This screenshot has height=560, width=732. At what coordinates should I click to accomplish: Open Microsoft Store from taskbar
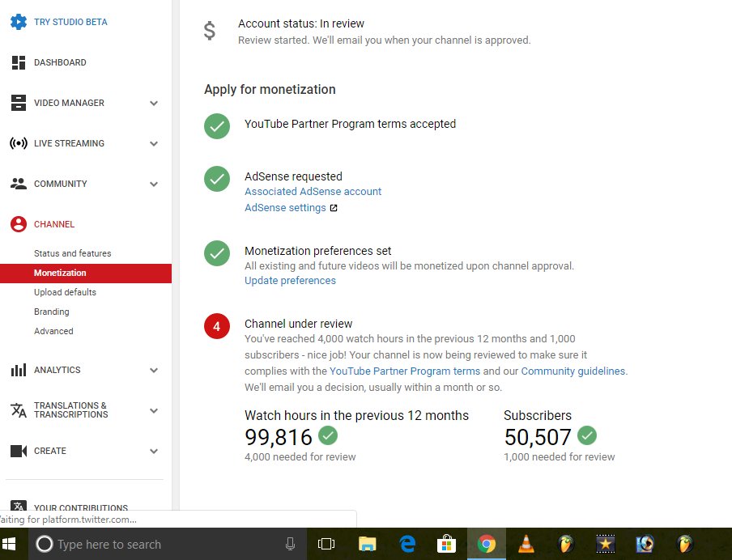pos(447,544)
